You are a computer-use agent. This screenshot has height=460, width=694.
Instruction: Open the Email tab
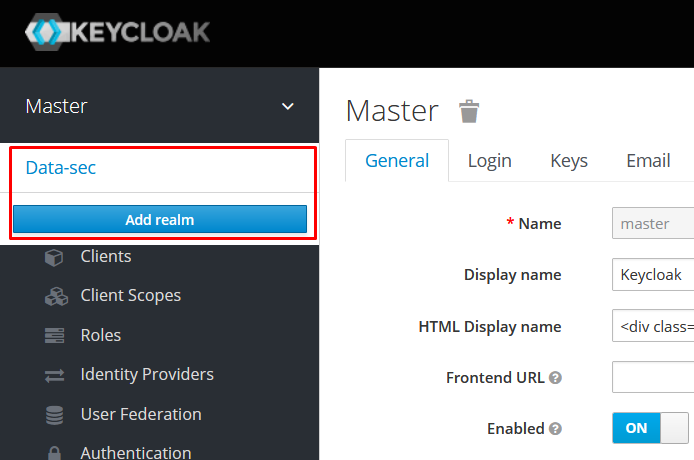point(648,161)
